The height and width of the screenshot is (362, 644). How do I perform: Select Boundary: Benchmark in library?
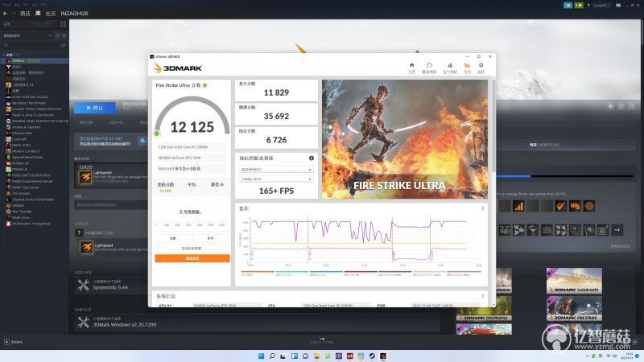[28, 103]
